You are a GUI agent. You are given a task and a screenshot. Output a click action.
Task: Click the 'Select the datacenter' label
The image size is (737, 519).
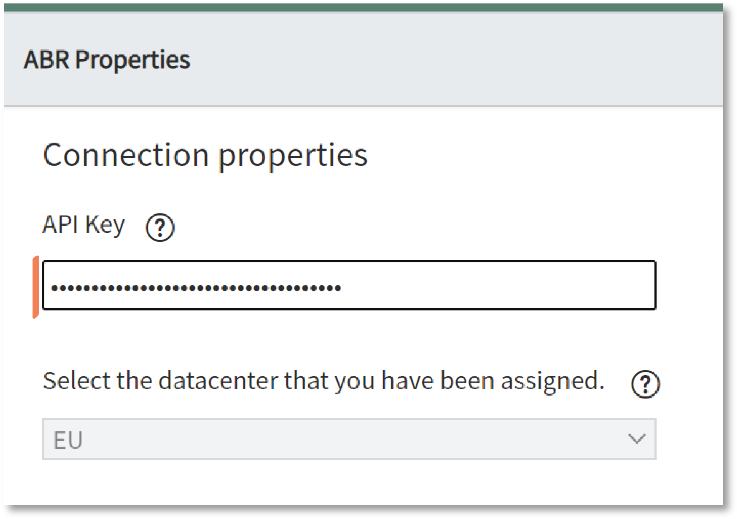[x=323, y=381]
